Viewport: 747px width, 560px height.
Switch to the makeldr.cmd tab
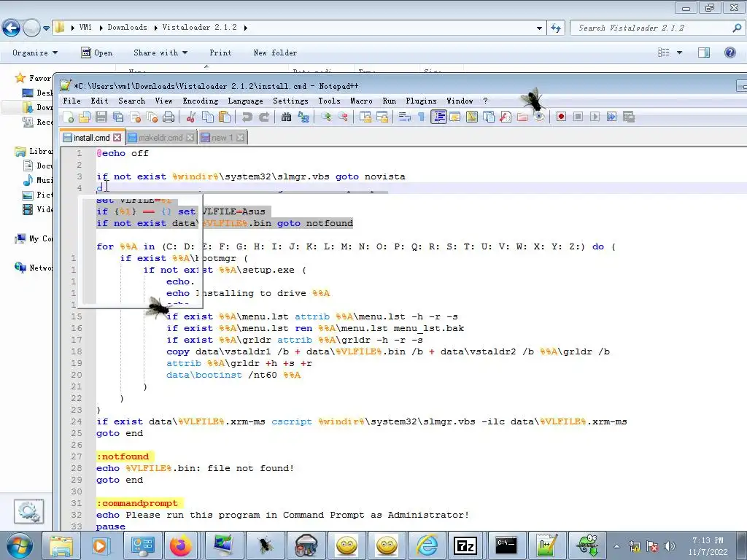tap(160, 138)
